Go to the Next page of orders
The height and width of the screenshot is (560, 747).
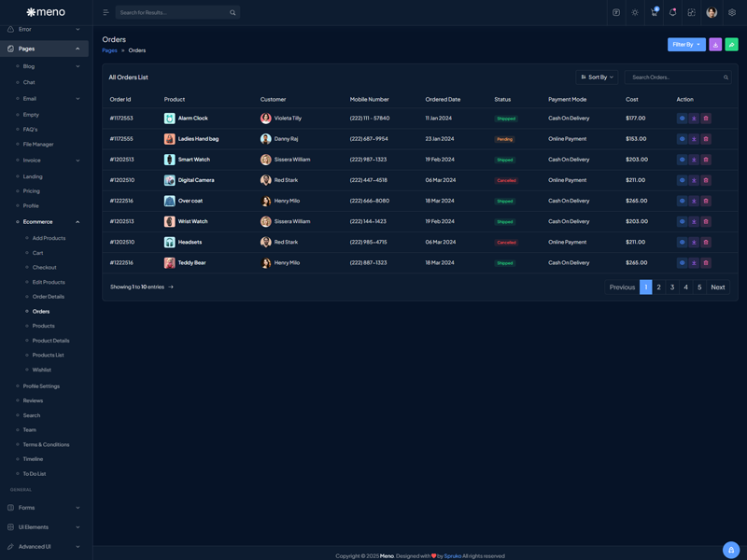(x=717, y=287)
